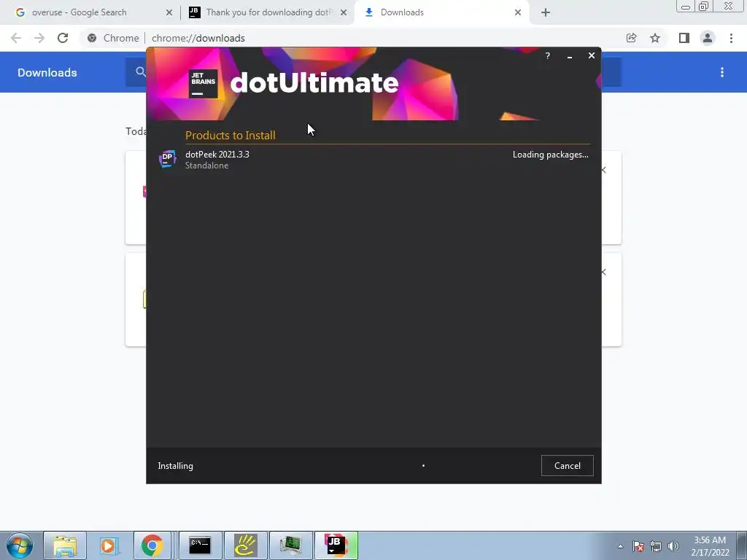
Task: Close the Downloads tab
Action: coord(518,12)
